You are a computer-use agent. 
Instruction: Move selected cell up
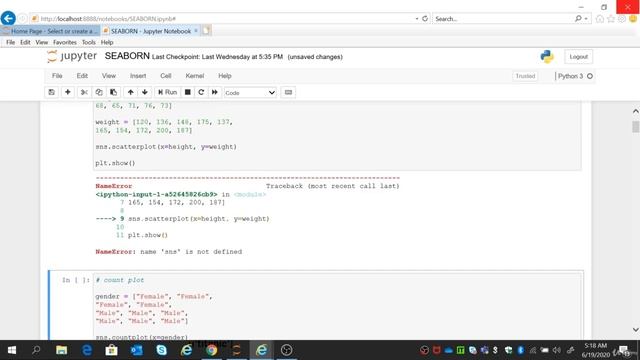(131, 92)
